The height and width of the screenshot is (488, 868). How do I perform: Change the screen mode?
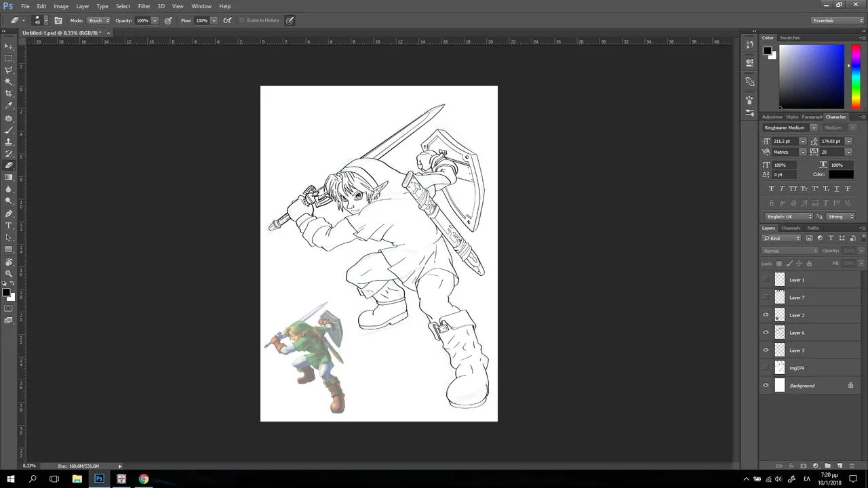pos(9,321)
